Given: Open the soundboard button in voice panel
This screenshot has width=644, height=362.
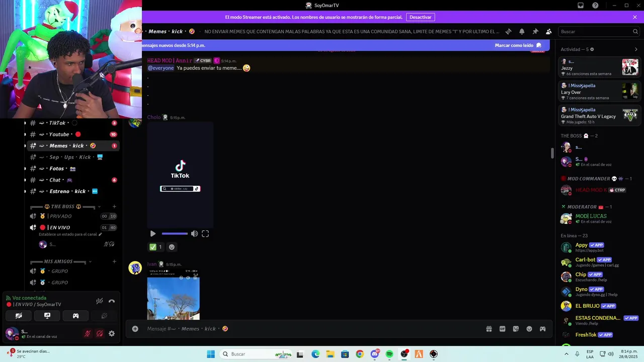Looking at the screenshot, I should click(x=104, y=316).
